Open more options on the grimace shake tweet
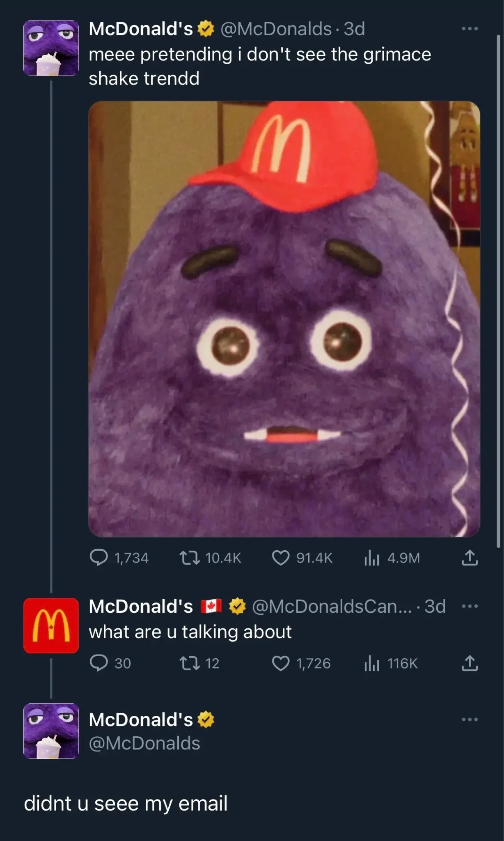504x841 pixels. pyautogui.click(x=470, y=28)
